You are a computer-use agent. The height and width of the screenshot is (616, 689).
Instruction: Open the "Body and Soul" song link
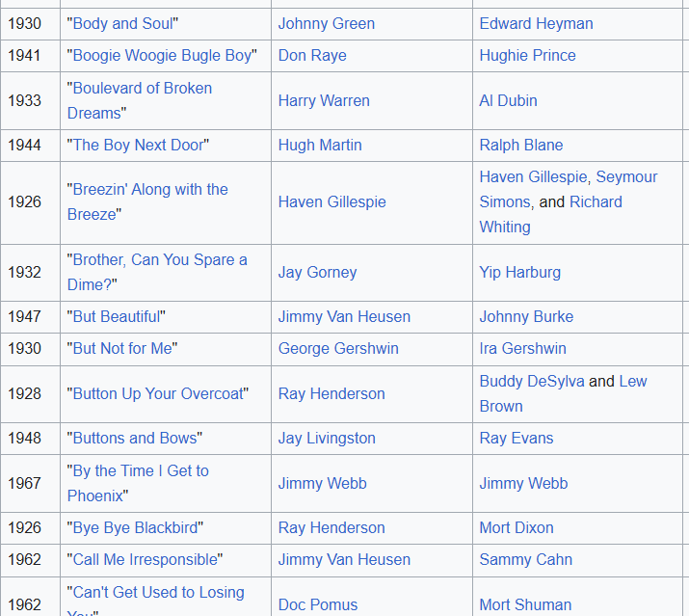(125, 23)
